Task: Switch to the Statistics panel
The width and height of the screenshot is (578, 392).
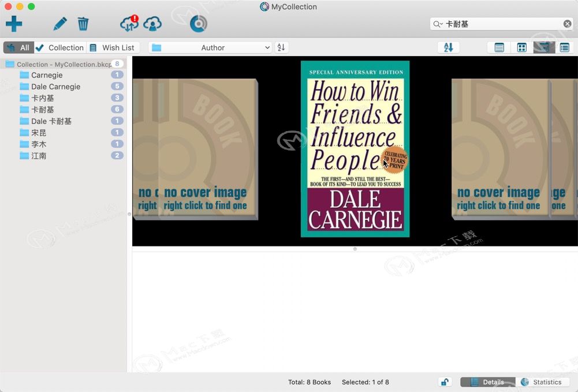Action: tap(542, 382)
